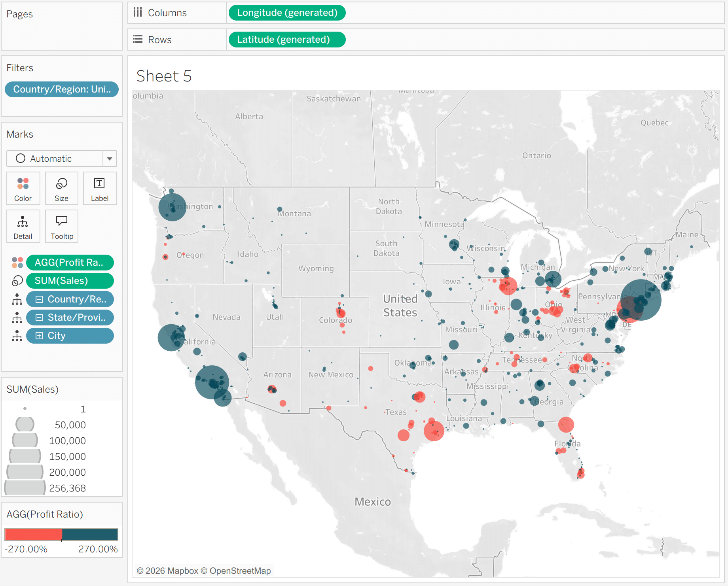The width and height of the screenshot is (728, 586).
Task: Click the SUM(Sales) legend title
Action: point(32,389)
